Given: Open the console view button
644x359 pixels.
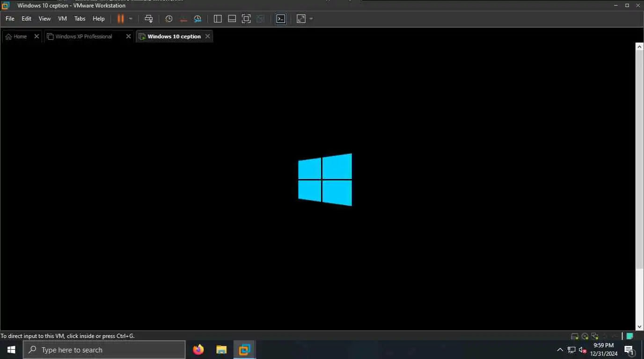Looking at the screenshot, I should pyautogui.click(x=281, y=19).
